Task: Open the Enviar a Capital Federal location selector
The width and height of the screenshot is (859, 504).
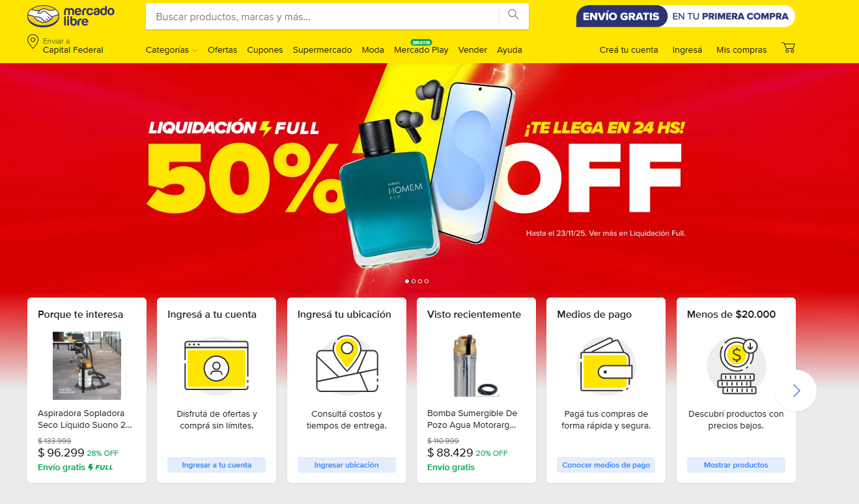Action: point(65,46)
